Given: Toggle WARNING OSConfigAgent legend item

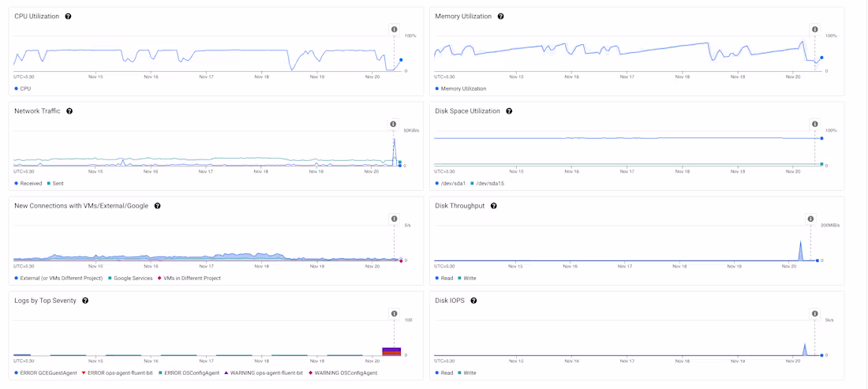Looking at the screenshot, I should coord(345,372).
